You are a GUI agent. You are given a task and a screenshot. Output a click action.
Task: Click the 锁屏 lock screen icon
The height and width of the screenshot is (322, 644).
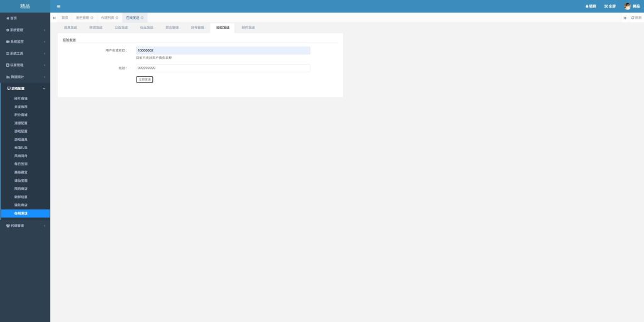point(591,6)
